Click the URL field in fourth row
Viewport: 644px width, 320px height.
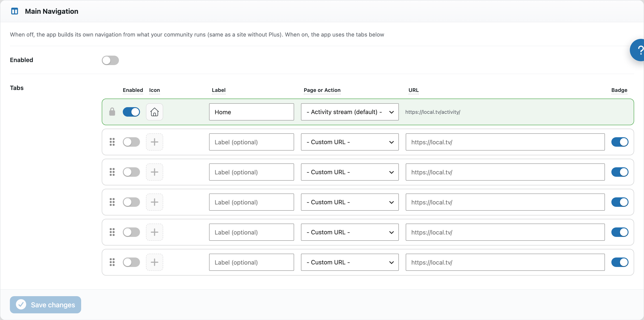(x=505, y=202)
